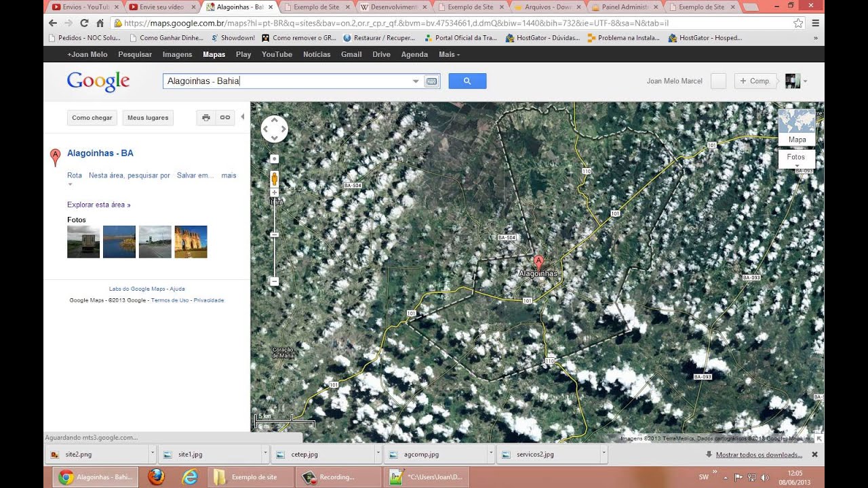This screenshot has height=488, width=868.
Task: Open the Mais menu in Google bar
Action: [449, 54]
